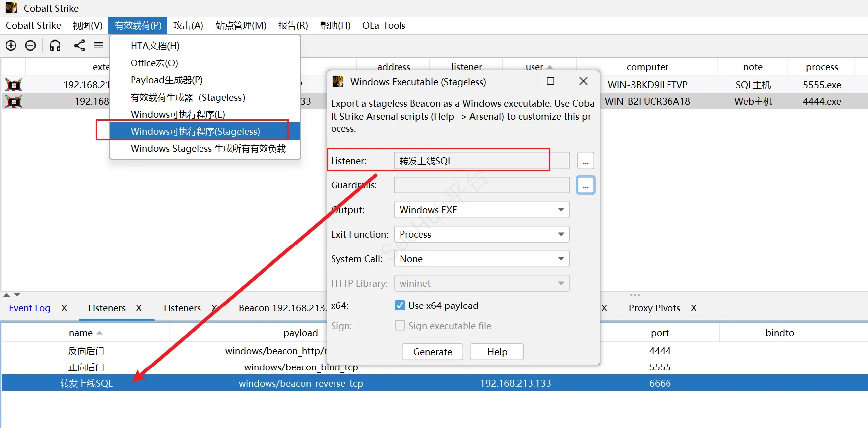Click port 6666 cell
Screen dimensions: 868x428
click(660, 383)
